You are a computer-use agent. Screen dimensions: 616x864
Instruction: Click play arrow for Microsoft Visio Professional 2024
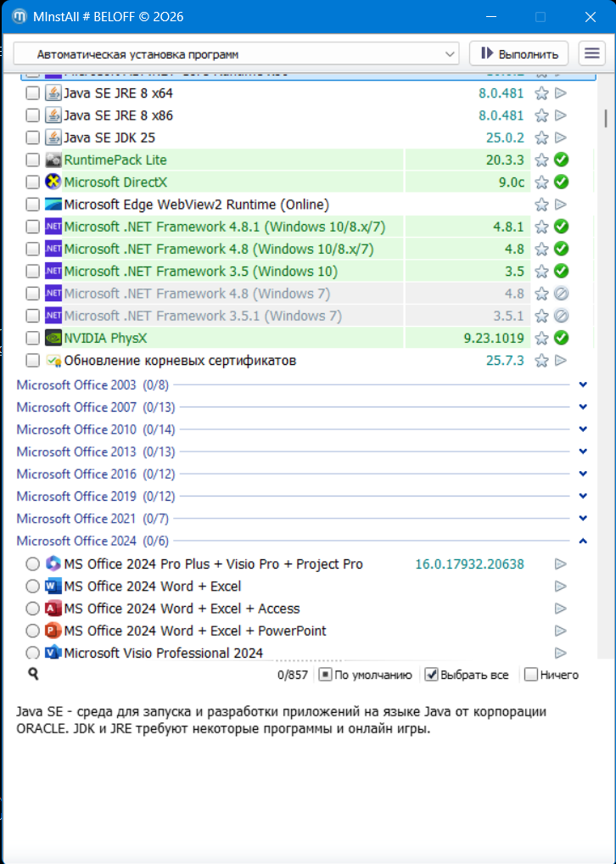(x=561, y=653)
